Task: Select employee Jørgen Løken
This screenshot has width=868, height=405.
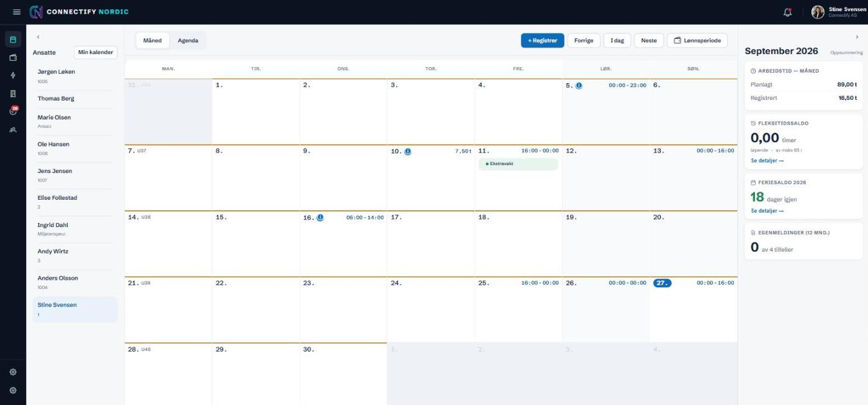Action: tap(75, 76)
